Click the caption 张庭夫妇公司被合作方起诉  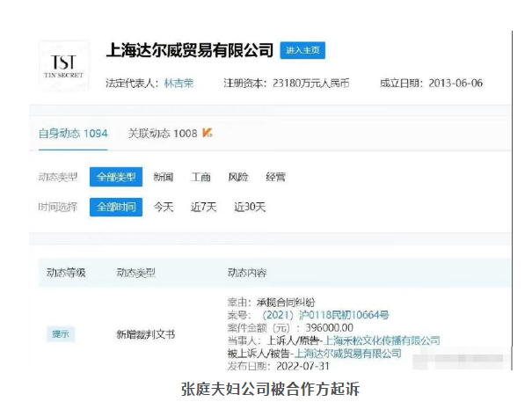click(271, 389)
